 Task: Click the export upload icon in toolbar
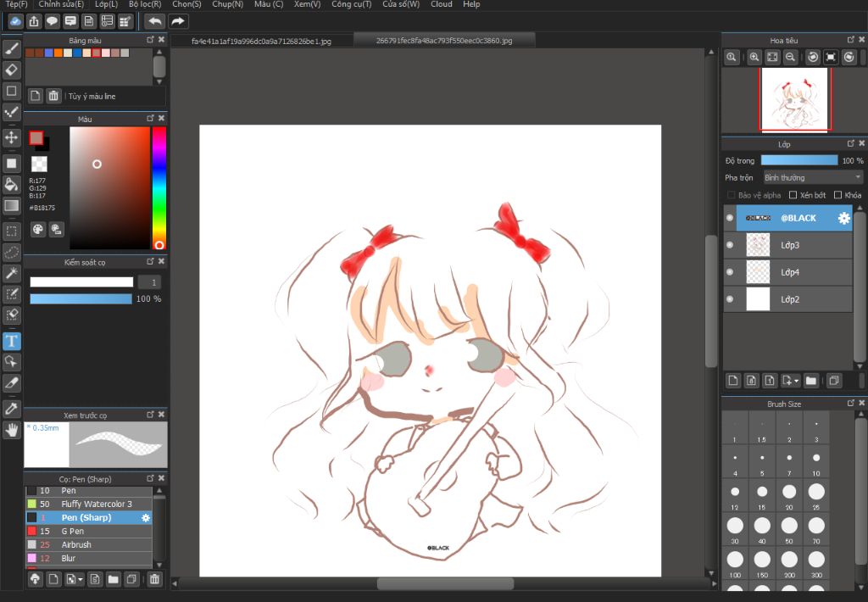(x=34, y=21)
